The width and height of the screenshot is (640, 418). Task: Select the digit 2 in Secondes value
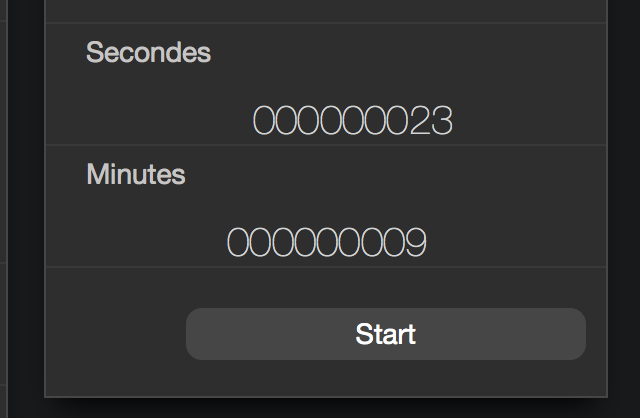(x=421, y=120)
